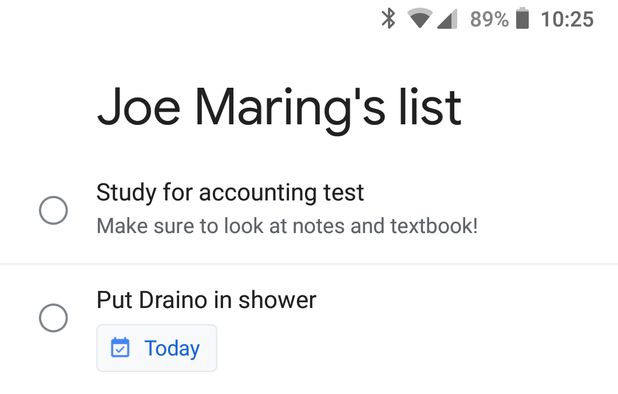This screenshot has height=394, width=618.
Task: Tap the Wi-Fi signal icon
Action: [419, 18]
